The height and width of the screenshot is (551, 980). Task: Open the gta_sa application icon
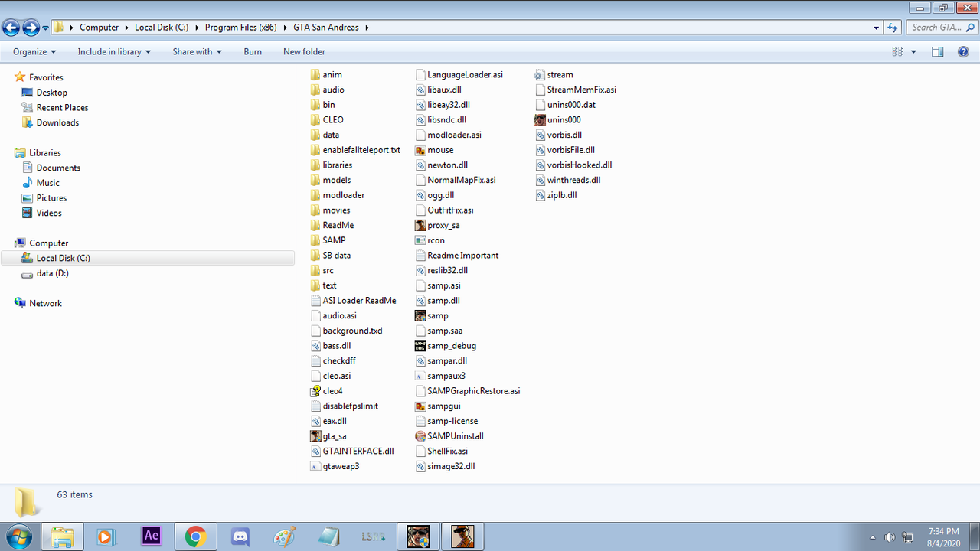coord(315,436)
